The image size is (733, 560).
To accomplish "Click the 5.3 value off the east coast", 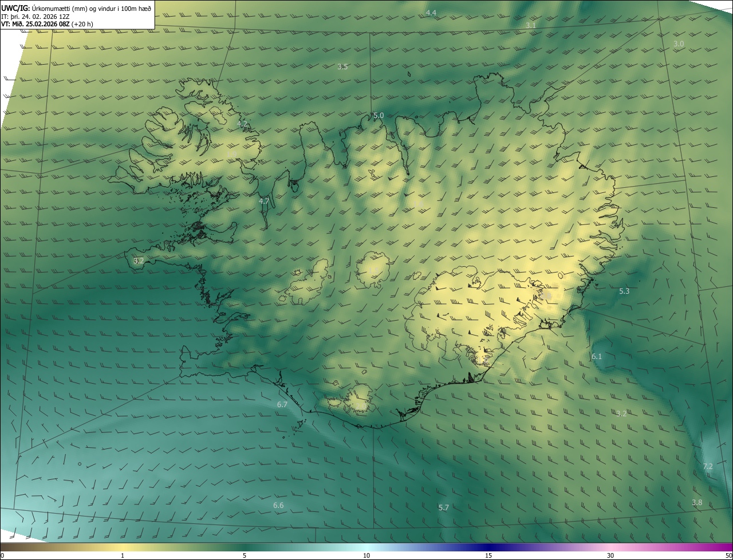I will tap(624, 291).
